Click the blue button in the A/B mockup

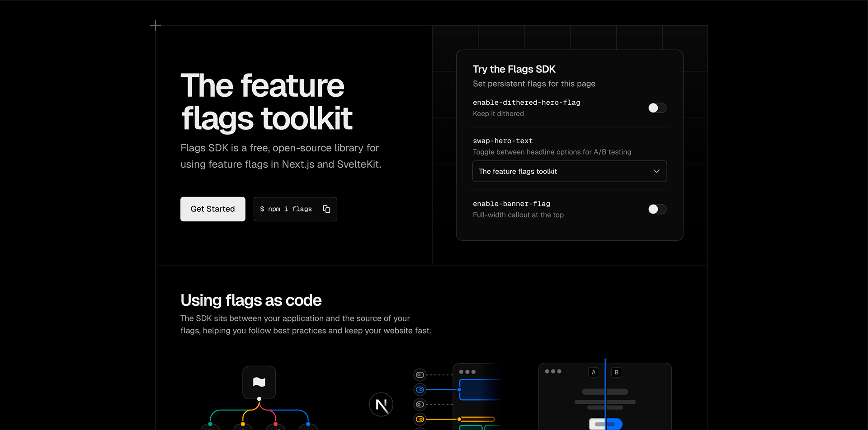click(x=605, y=424)
